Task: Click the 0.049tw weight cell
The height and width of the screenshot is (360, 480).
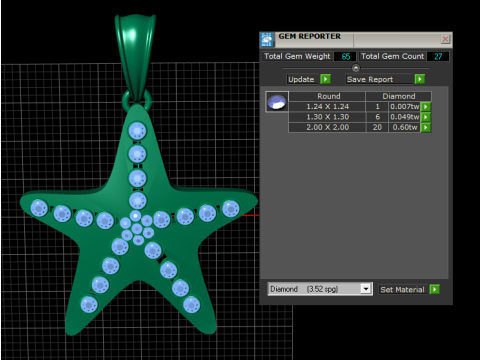Action: (x=404, y=117)
